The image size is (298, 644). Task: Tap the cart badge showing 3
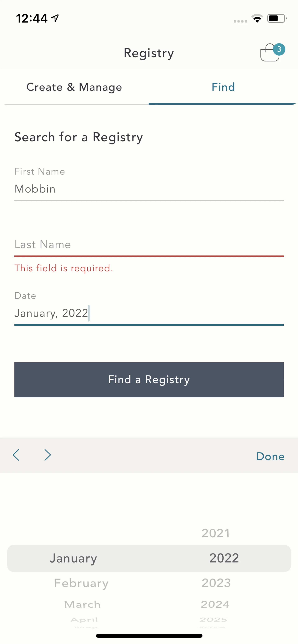coord(279,49)
